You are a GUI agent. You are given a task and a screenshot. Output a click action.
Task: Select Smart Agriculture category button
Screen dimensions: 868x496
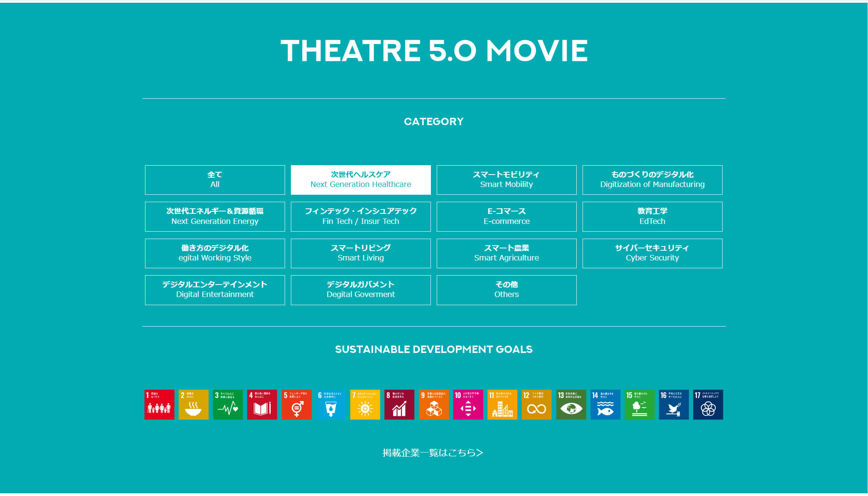pos(506,253)
